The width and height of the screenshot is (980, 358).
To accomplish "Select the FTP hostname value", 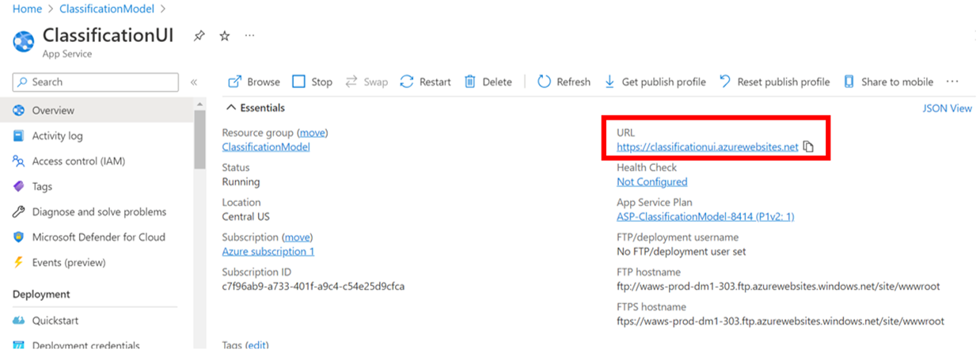I will 778,286.
